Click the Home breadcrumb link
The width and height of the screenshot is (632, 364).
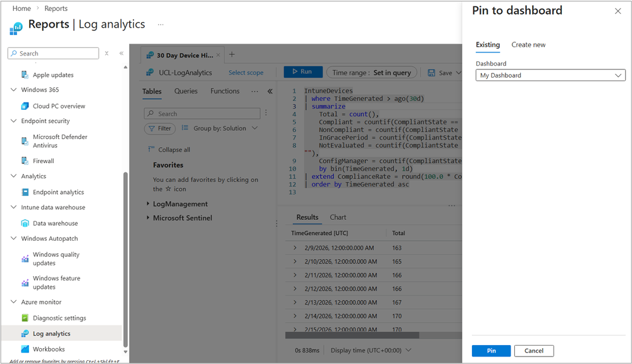coord(22,9)
